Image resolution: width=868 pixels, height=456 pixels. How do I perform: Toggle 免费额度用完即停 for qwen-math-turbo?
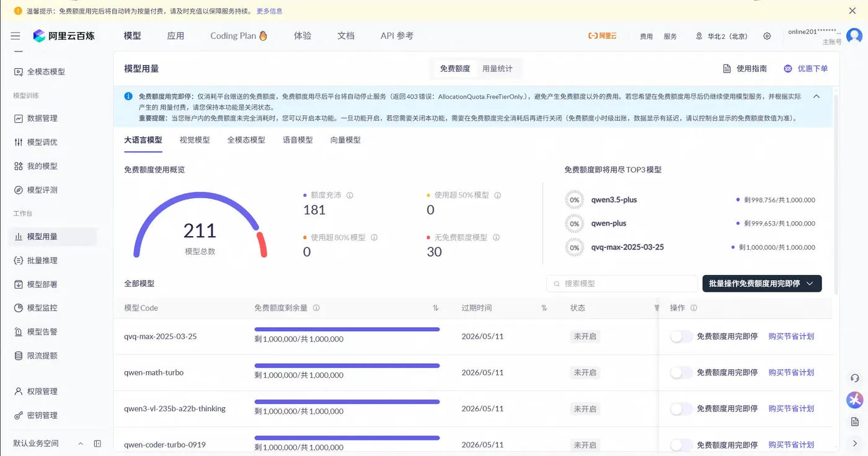(x=681, y=372)
